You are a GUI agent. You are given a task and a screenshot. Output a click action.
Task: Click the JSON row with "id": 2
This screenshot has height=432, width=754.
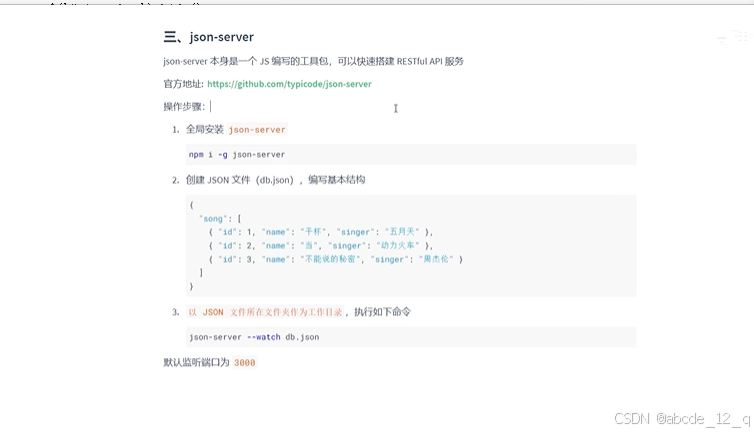pos(321,245)
